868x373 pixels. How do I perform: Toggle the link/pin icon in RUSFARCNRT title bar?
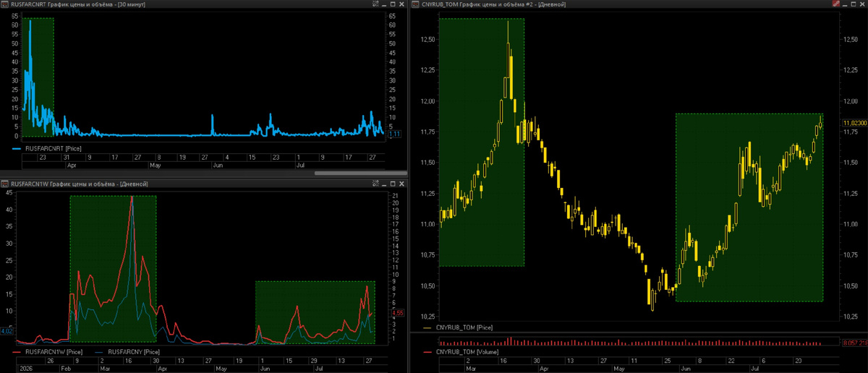click(x=375, y=4)
